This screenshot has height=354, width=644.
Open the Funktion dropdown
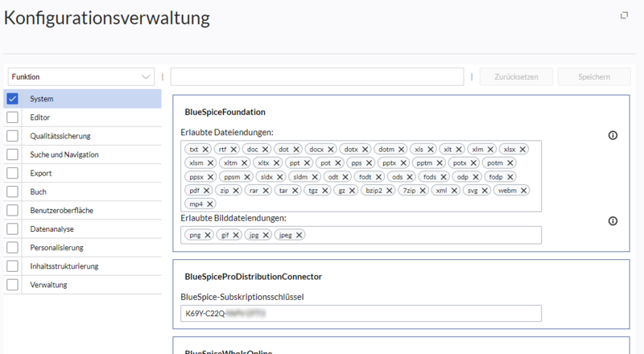point(81,76)
